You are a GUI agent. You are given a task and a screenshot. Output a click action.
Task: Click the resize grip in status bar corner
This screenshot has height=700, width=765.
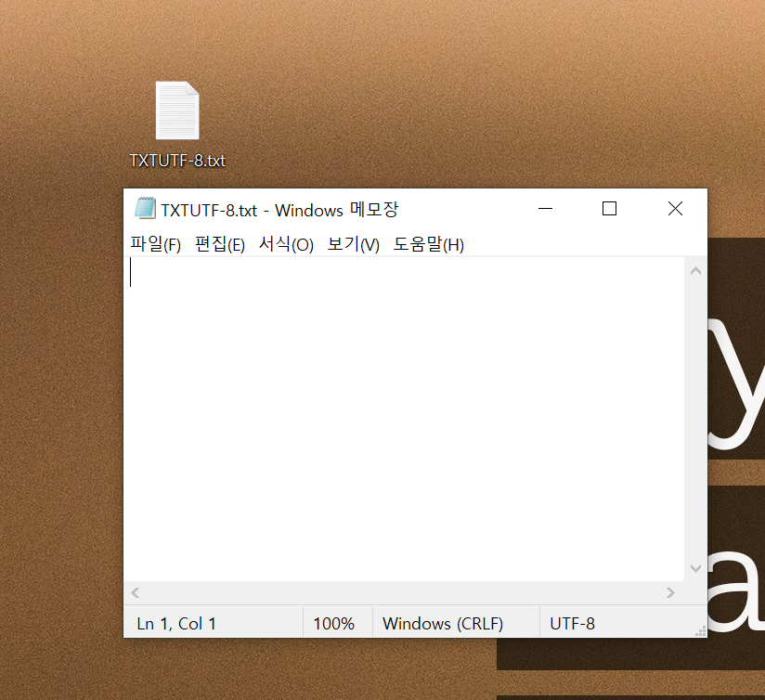coord(701,631)
